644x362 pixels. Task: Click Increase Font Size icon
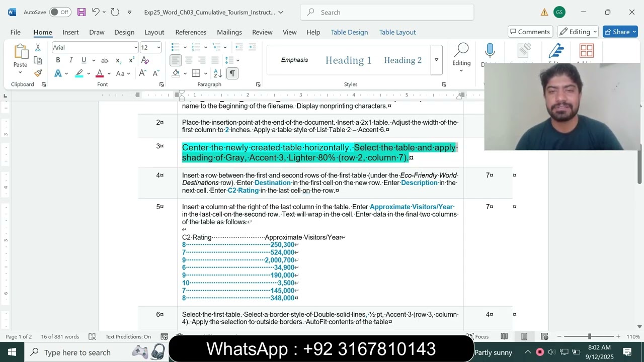point(142,73)
